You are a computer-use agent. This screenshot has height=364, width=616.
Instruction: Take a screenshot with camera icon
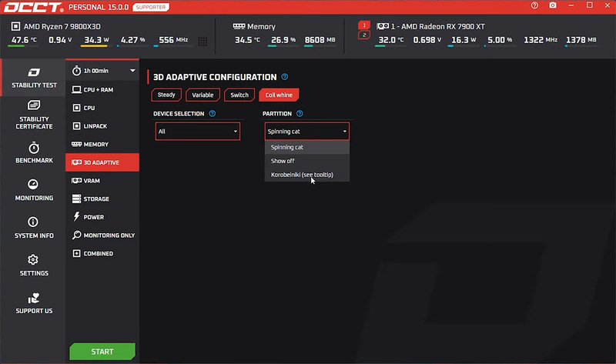[x=553, y=5]
